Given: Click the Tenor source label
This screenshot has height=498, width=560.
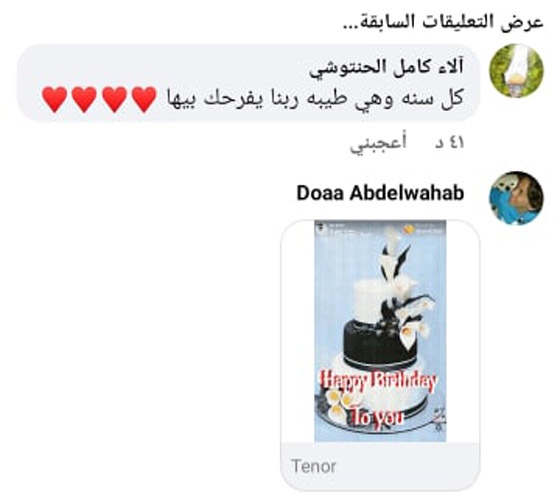Looking at the screenshot, I should [x=314, y=466].
